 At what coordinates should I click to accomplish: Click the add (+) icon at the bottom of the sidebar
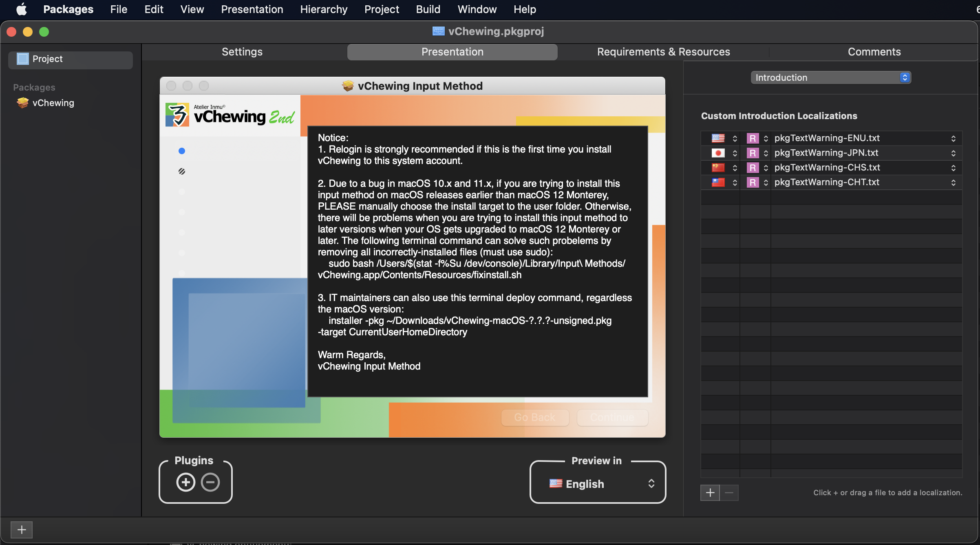point(22,529)
